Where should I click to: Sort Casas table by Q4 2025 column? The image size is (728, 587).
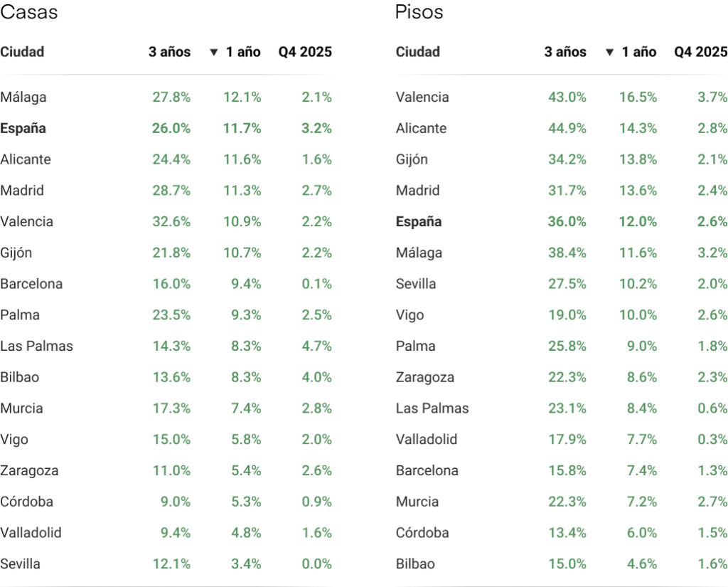point(305,52)
